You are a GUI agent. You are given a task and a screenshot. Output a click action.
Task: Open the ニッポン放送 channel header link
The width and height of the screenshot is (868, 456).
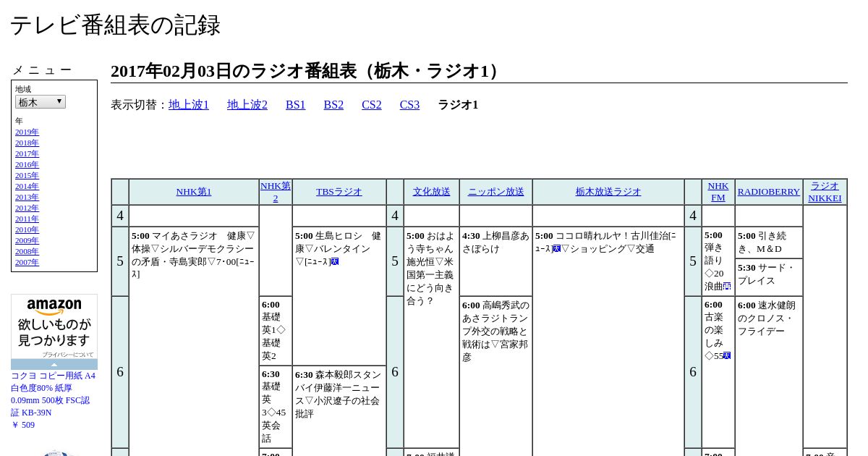coord(496,192)
